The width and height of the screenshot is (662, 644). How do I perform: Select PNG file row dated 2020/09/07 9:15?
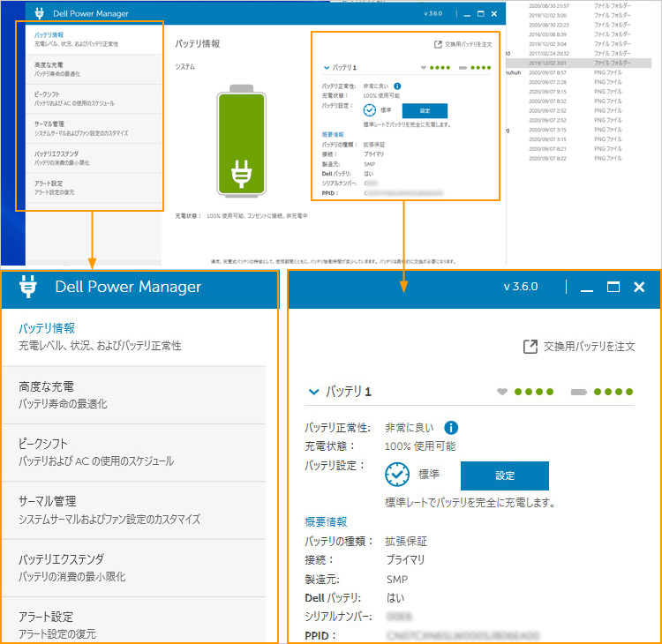coord(579,92)
